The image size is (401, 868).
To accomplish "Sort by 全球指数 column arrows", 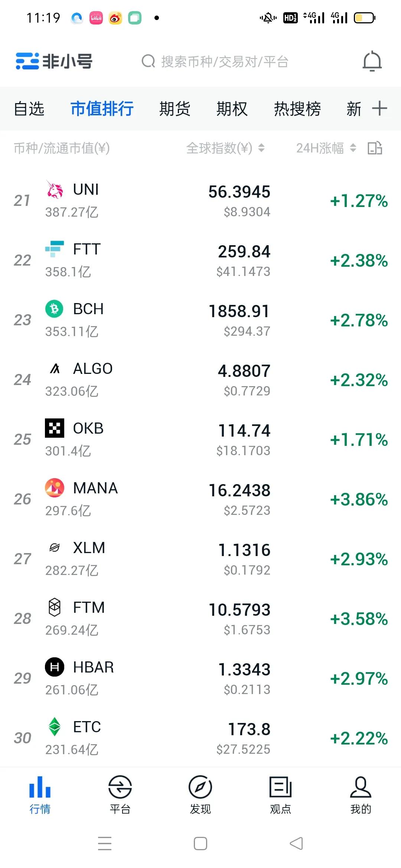I will click(261, 148).
